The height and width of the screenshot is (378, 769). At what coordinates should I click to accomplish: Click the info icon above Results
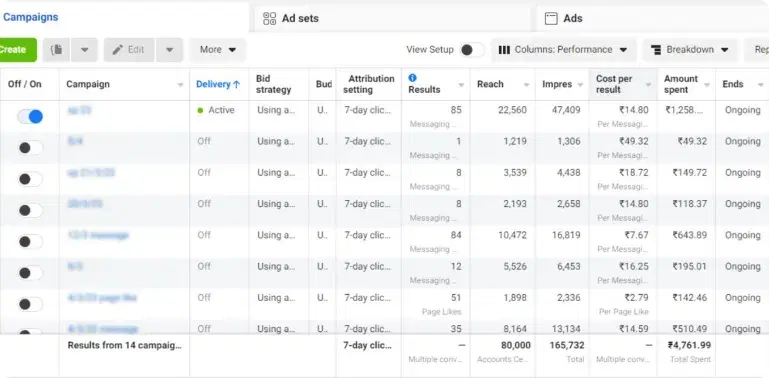click(412, 77)
